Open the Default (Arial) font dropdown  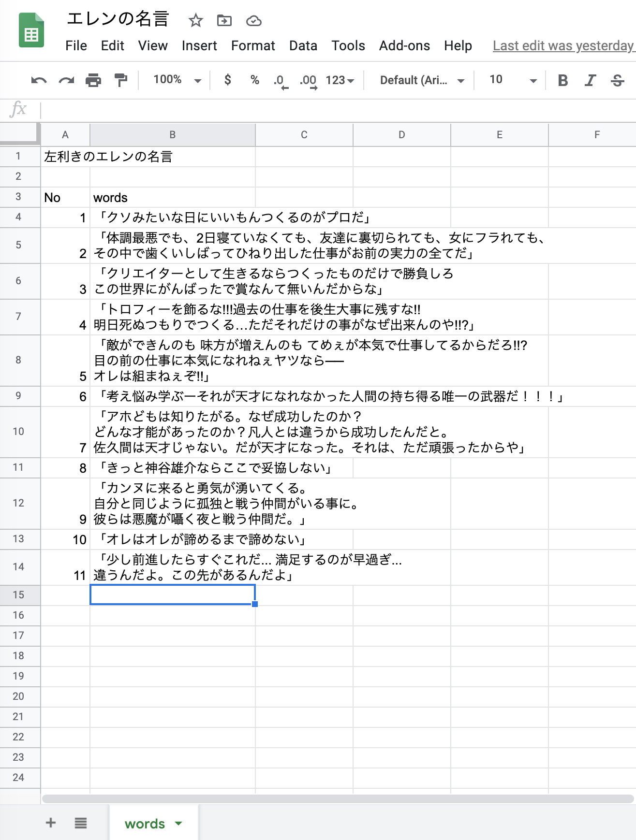[x=422, y=80]
